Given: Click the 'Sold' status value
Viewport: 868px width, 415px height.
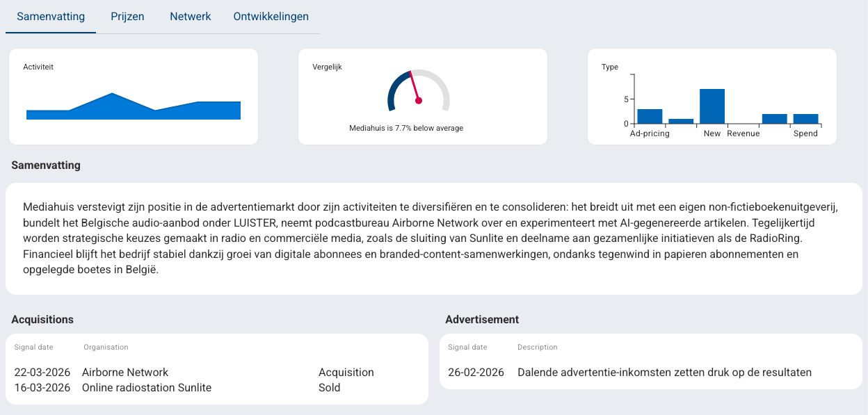Looking at the screenshot, I should pos(330,388).
